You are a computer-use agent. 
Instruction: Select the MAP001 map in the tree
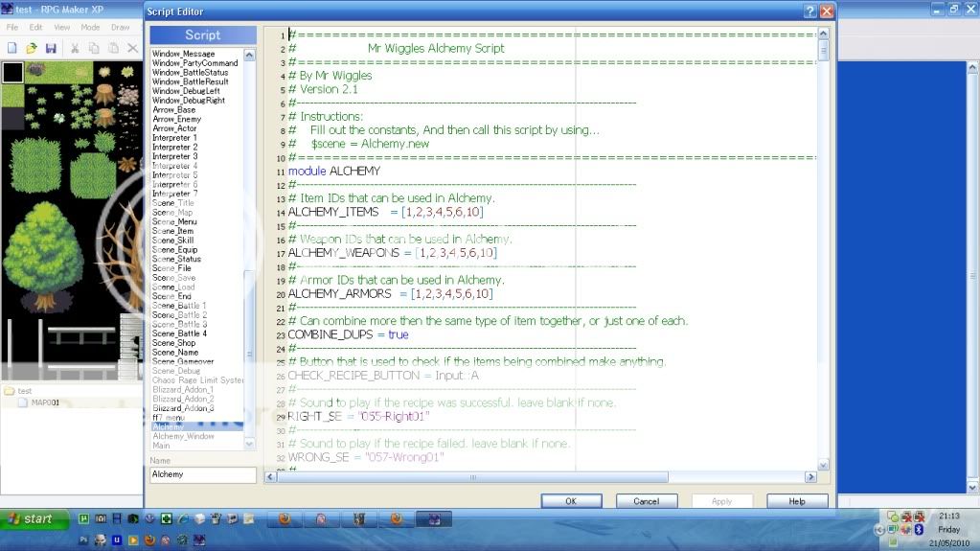pyautogui.click(x=45, y=402)
